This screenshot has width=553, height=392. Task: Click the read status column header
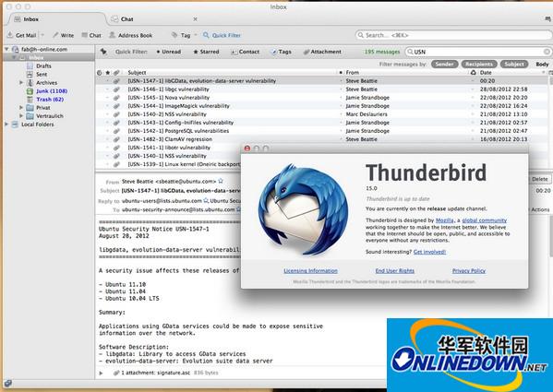(341, 73)
